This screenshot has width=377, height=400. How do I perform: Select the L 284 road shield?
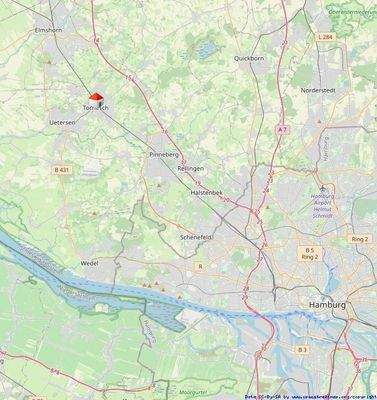(x=325, y=37)
